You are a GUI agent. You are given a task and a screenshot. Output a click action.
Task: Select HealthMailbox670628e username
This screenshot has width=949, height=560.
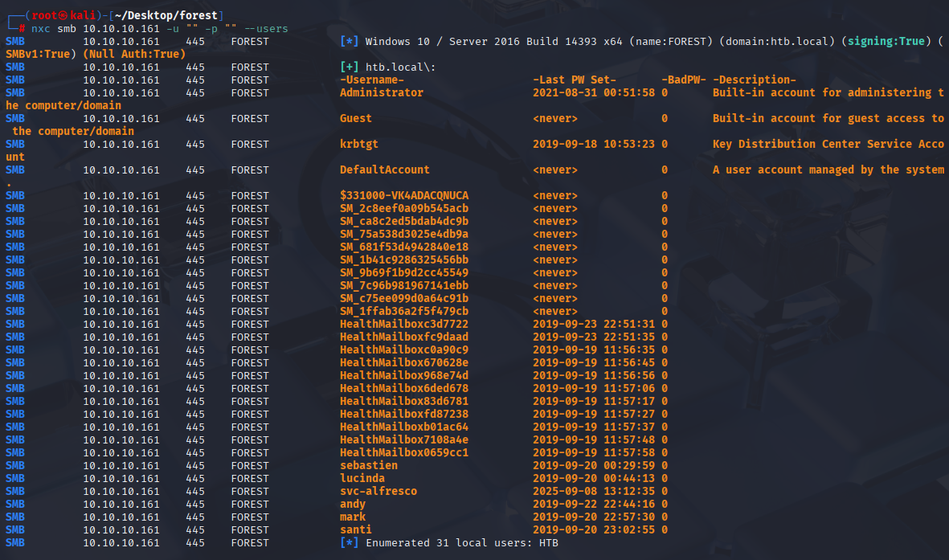403,362
